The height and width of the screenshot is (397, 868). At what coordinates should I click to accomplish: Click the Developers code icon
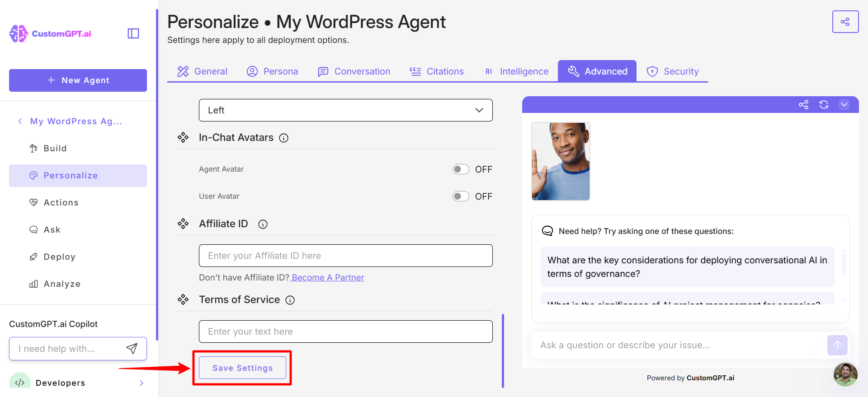[x=20, y=382]
